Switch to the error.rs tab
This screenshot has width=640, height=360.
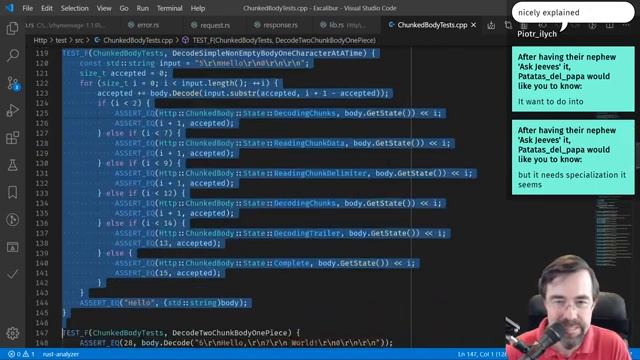[x=147, y=25]
